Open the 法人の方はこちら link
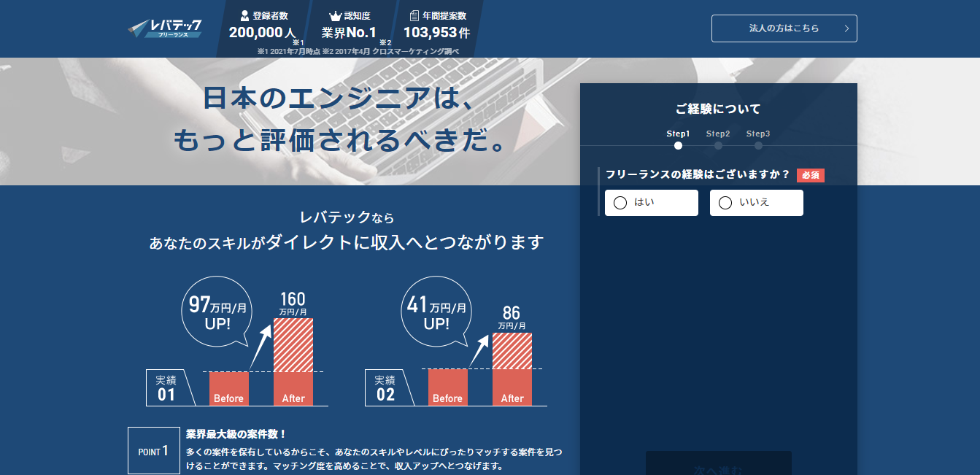This screenshot has width=980, height=475. 784,28
